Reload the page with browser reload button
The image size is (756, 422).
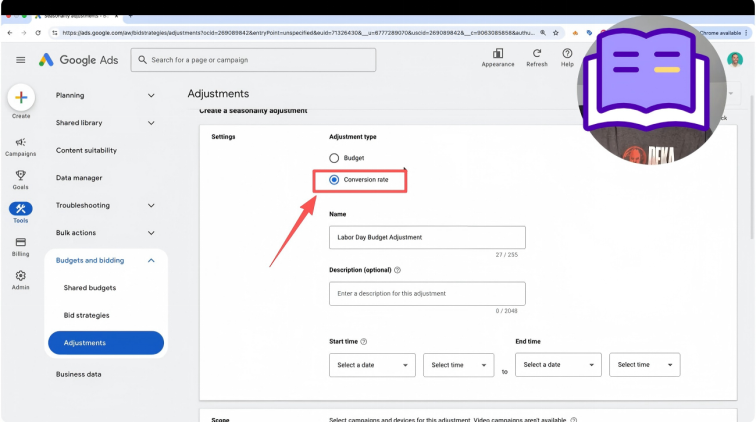pyautogui.click(x=38, y=33)
